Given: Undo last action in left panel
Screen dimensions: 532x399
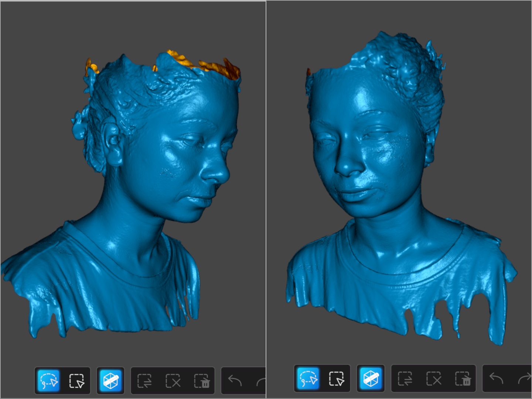Looking at the screenshot, I should 235,381.
